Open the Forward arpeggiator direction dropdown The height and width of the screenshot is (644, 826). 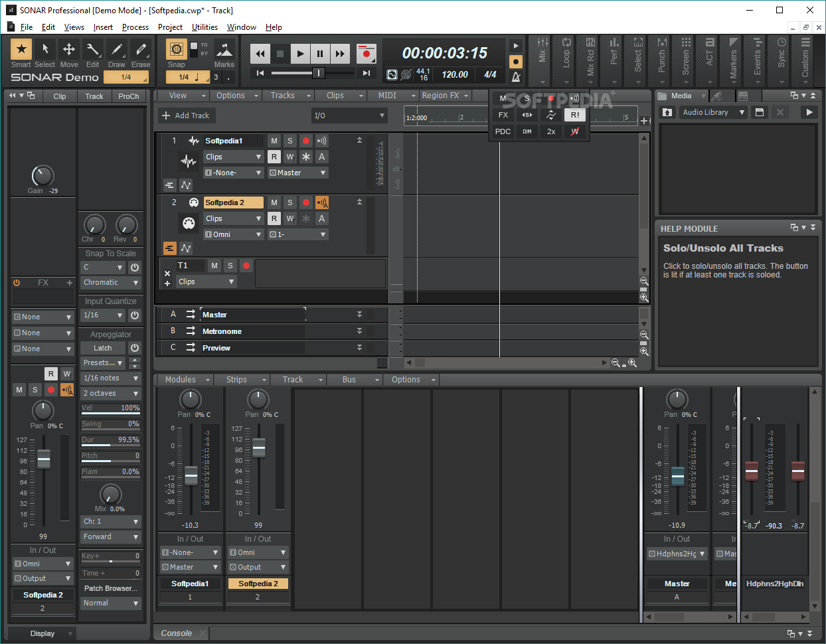[x=111, y=537]
